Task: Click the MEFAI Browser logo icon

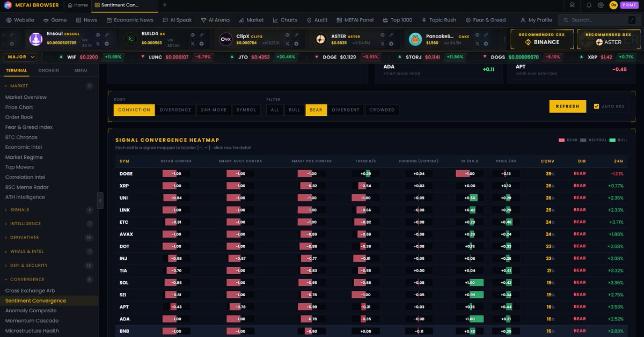Action: tap(8, 5)
